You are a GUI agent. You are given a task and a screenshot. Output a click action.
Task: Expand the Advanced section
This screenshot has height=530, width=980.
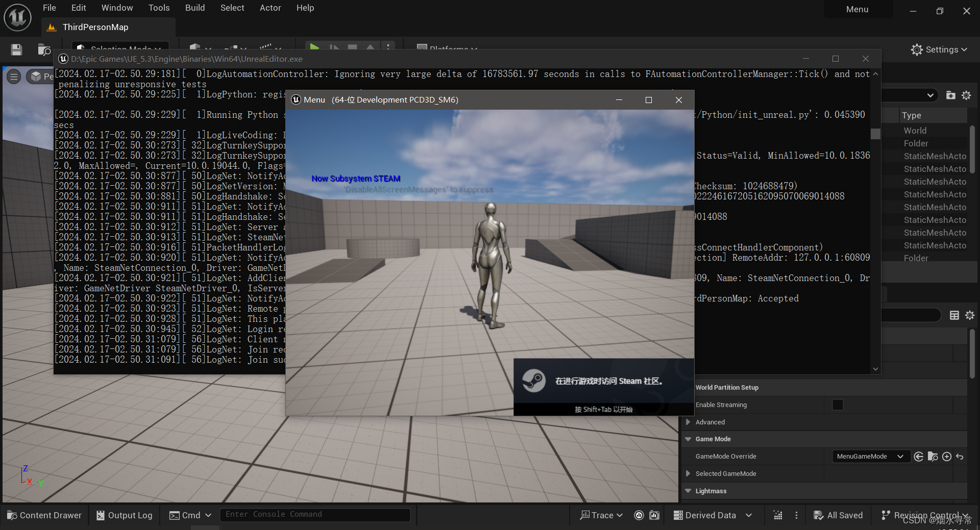pyautogui.click(x=688, y=422)
